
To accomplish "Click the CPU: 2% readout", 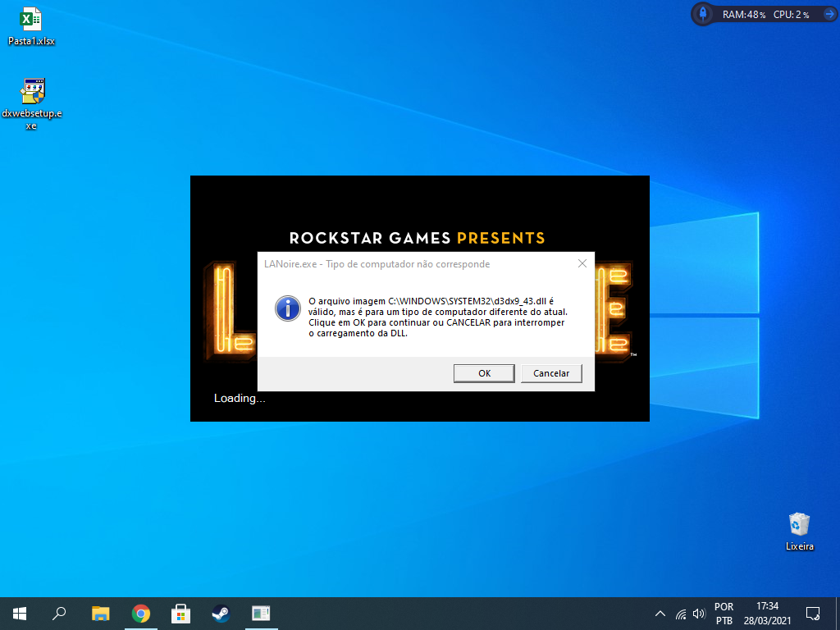I will pyautogui.click(x=792, y=15).
